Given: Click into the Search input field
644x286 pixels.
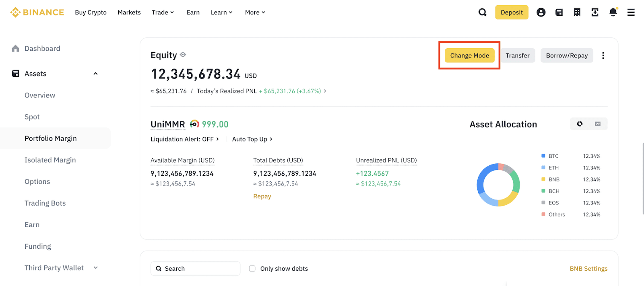Looking at the screenshot, I should (x=196, y=269).
